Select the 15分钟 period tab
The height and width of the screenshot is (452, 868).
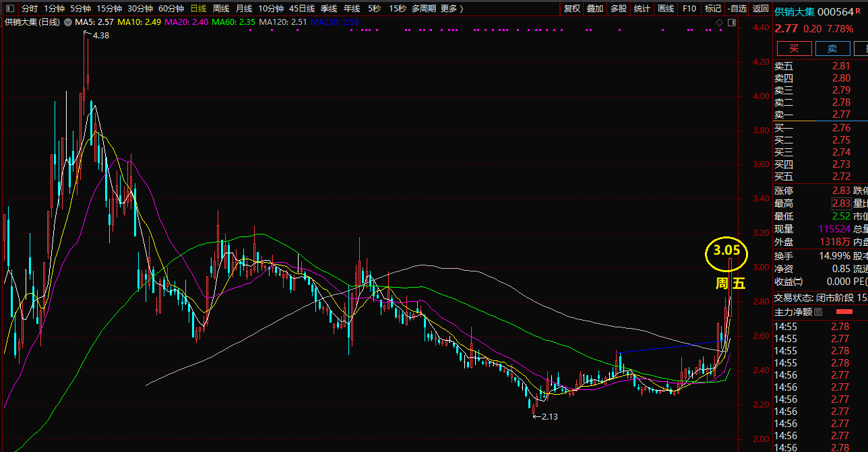click(x=109, y=9)
